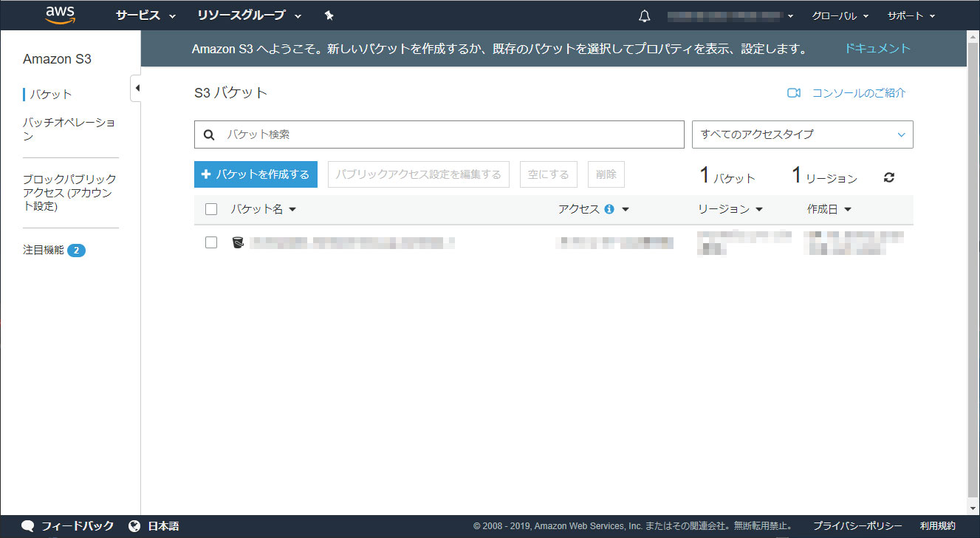Image resolution: width=980 pixels, height=538 pixels.
Task: Open the notifications bell icon
Action: [644, 16]
